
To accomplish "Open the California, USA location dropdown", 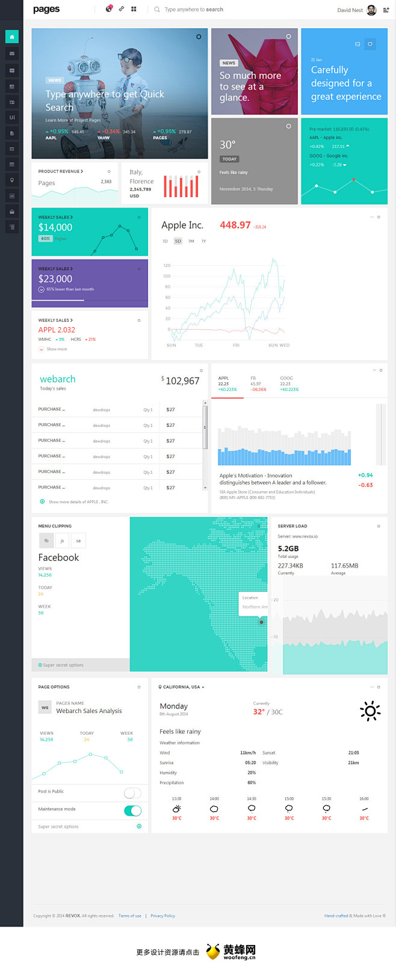I will (181, 687).
